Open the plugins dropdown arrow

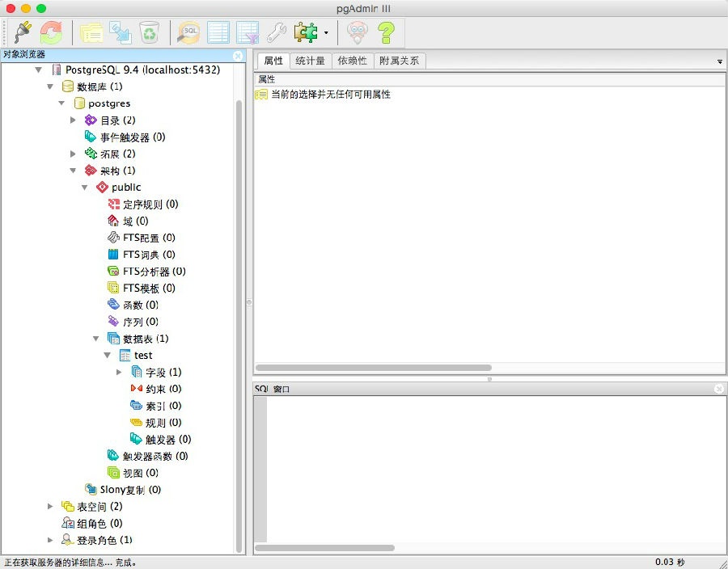326,33
